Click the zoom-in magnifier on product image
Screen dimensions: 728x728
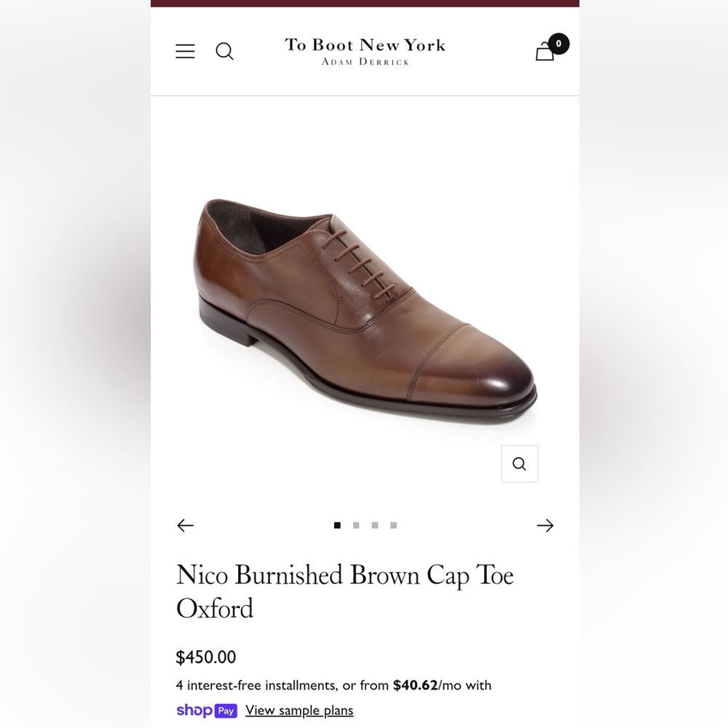tap(519, 463)
